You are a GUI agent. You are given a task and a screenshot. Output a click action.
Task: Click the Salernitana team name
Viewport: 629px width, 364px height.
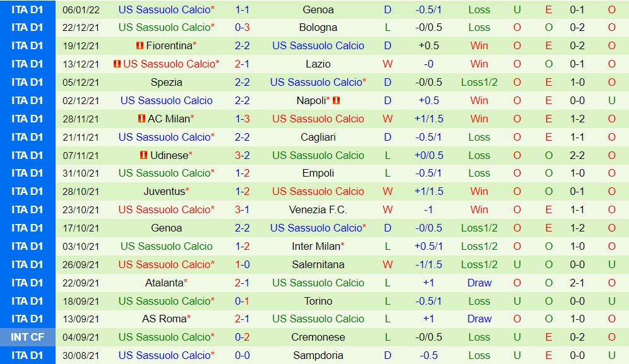(x=318, y=265)
